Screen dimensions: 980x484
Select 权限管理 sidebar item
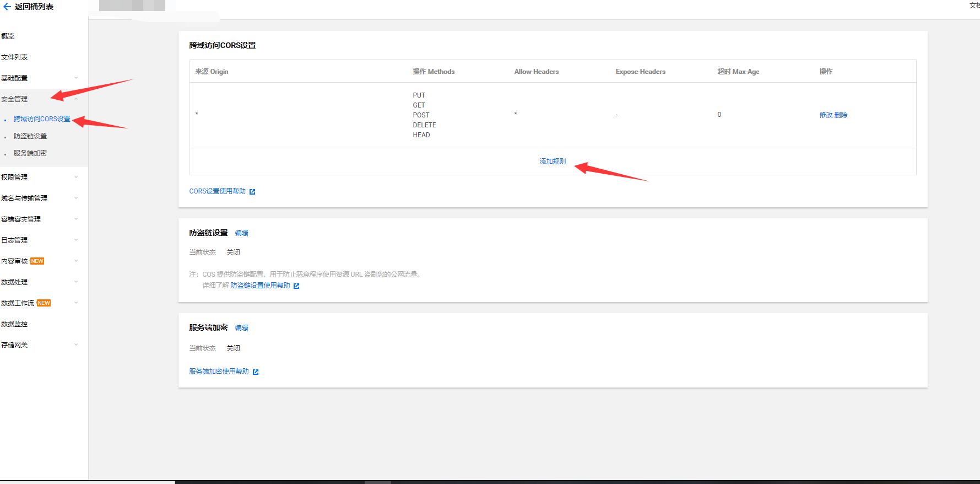[14, 178]
